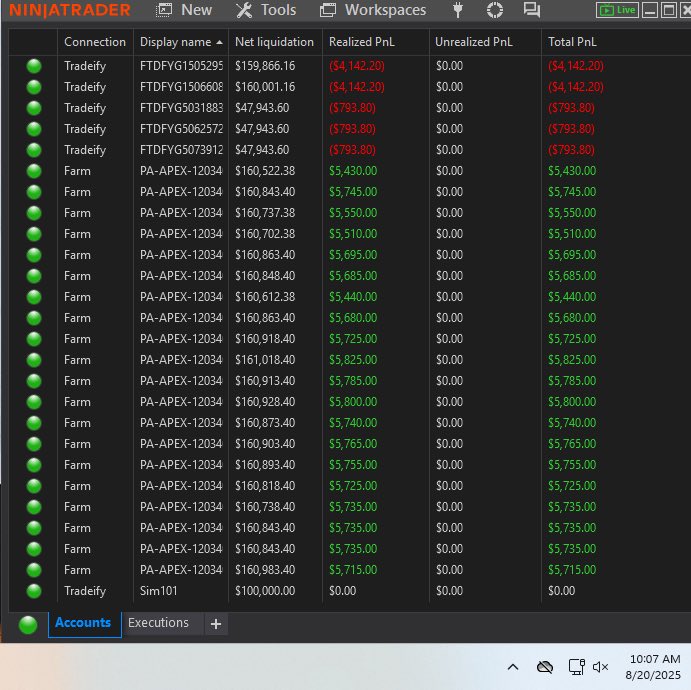This screenshot has width=691, height=690.
Task: Click total PnL $5,785.00
Action: (572, 381)
